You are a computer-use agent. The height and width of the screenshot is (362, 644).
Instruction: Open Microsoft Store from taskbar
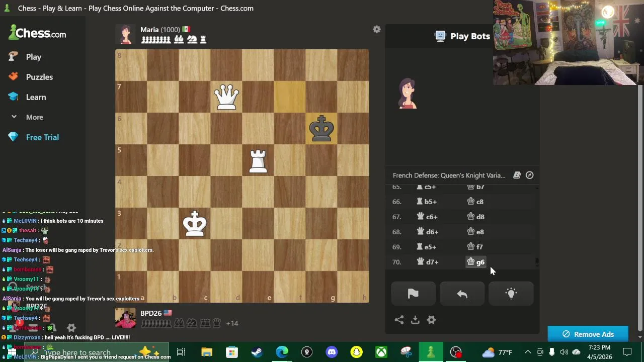point(231,352)
